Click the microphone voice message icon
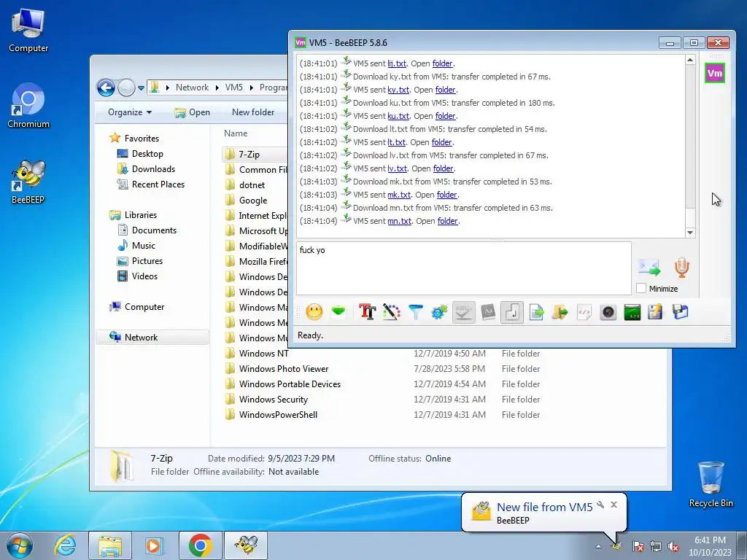 (x=682, y=268)
